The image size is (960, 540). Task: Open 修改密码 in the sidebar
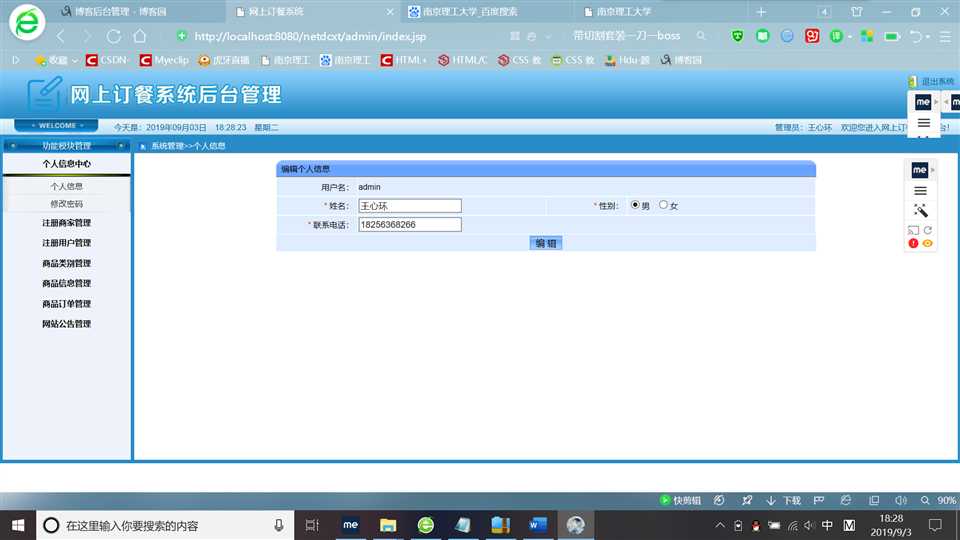tap(66, 204)
